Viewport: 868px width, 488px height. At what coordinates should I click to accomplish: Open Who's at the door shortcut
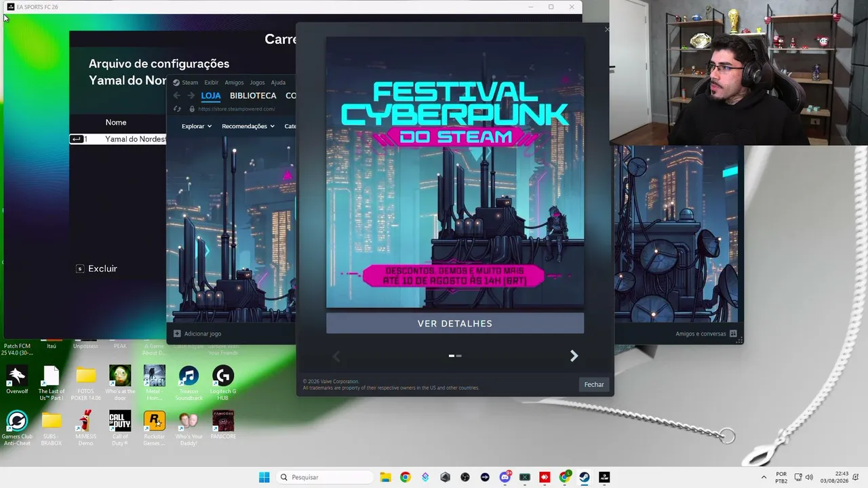(x=120, y=383)
